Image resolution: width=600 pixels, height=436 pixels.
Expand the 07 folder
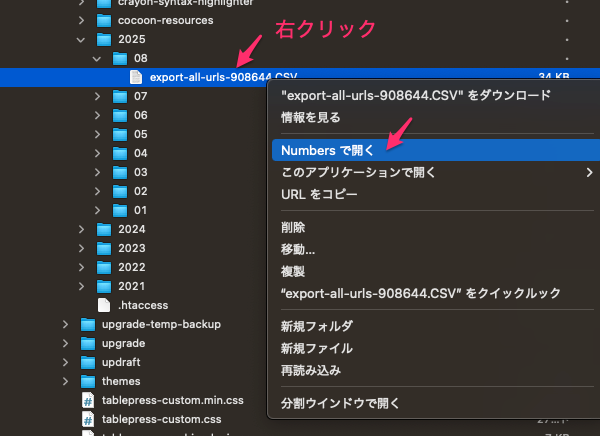click(97, 96)
